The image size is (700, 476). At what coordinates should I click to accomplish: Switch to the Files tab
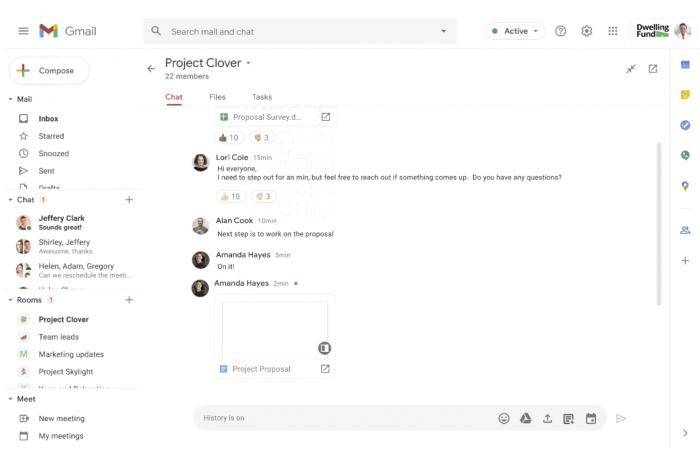(x=217, y=97)
